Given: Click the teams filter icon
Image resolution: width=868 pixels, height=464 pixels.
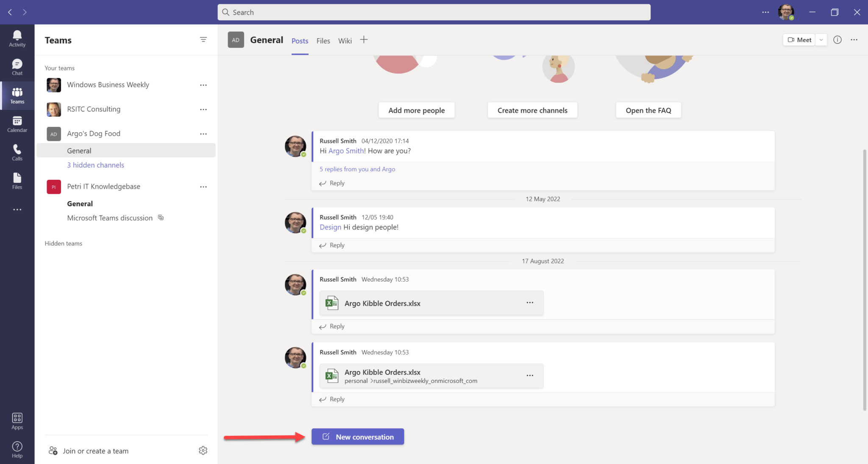Looking at the screenshot, I should point(203,39).
